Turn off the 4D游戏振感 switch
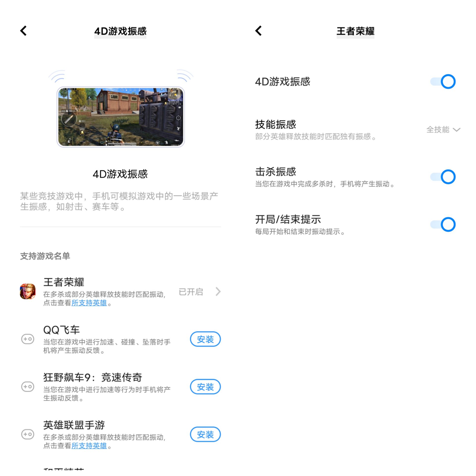This screenshot has height=476, width=476. (443, 82)
